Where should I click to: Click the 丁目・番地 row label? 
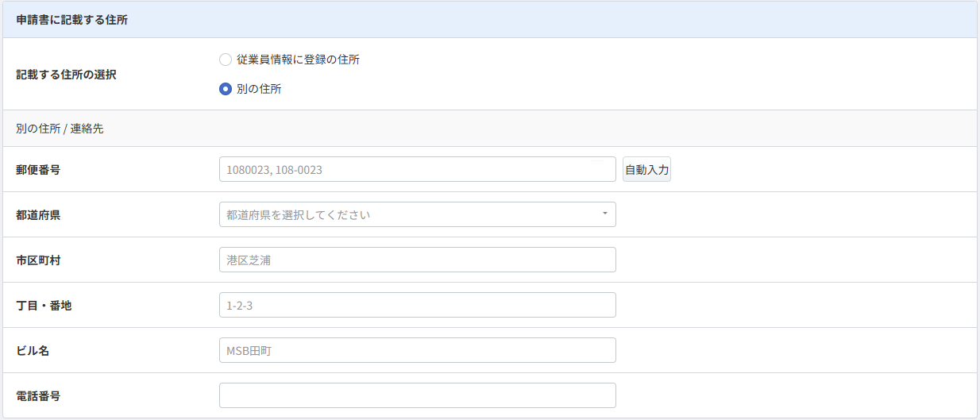pos(44,306)
